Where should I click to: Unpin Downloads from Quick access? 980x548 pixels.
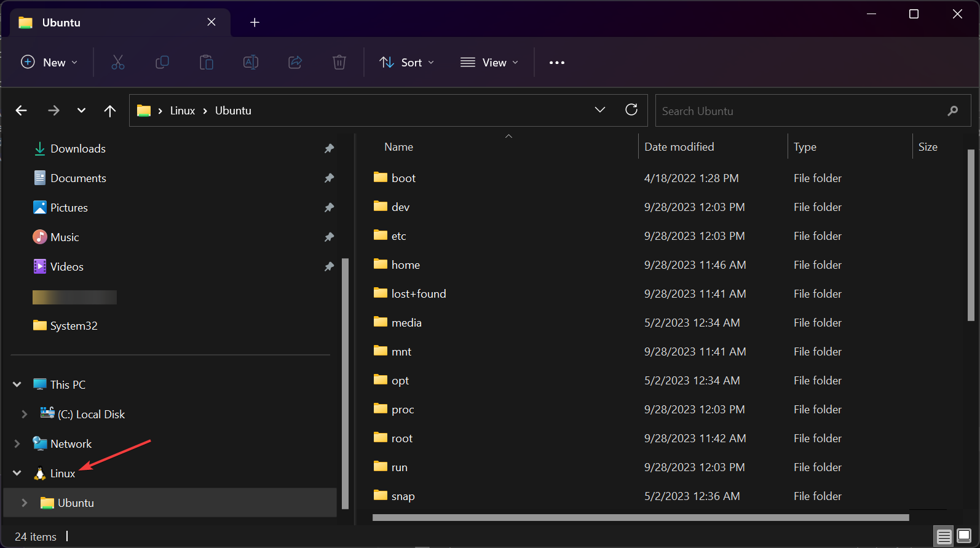329,149
